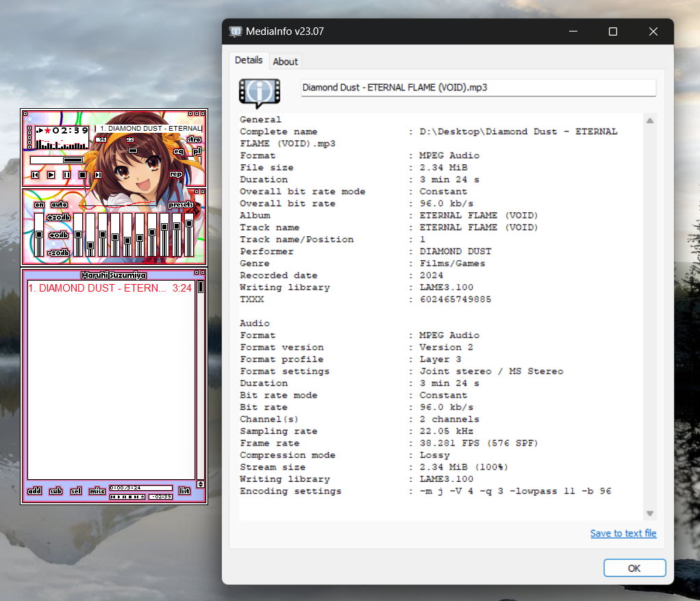Viewport: 700px width, 601px height.
Task: Click the previous track button in Winamp
Action: 35,175
